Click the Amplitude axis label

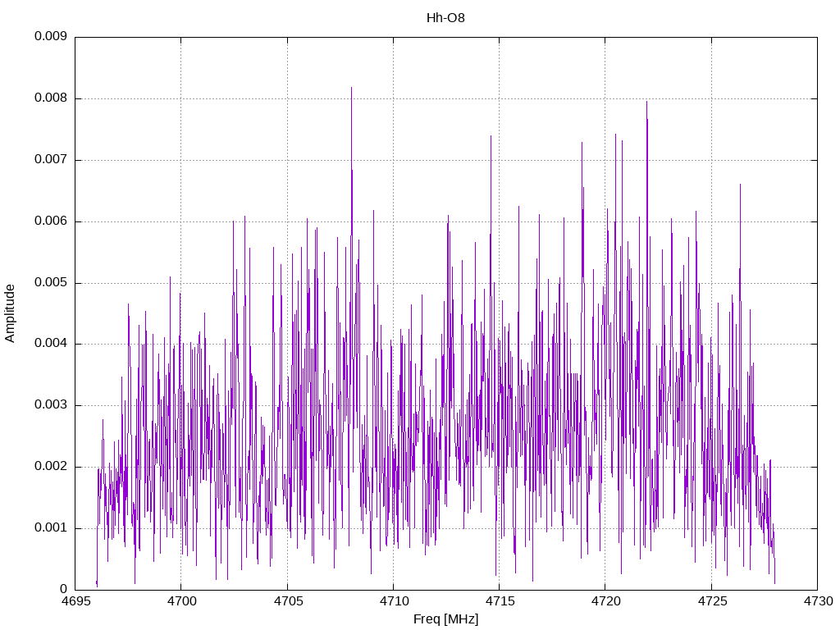10,313
